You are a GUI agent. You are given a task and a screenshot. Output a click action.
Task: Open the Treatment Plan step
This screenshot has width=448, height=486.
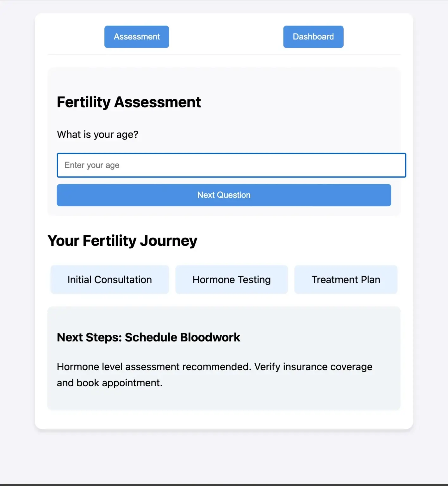tap(346, 280)
